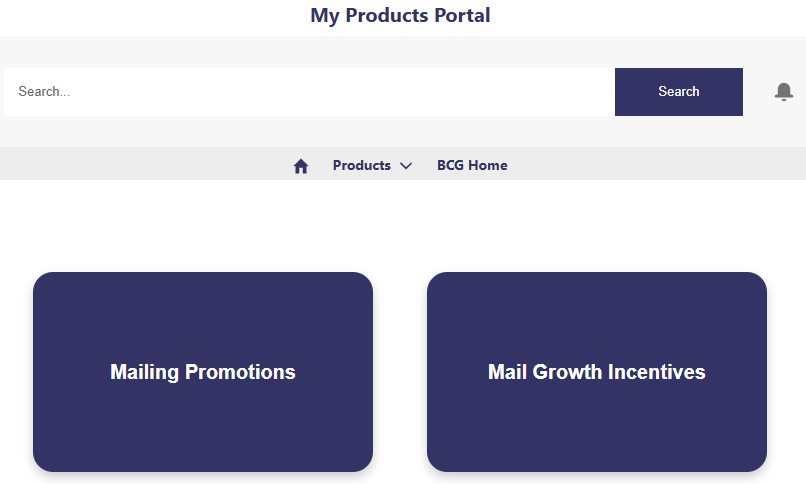Select the Mail Growth Incentives tile
Viewport: 806px width, 484px height.
(x=597, y=372)
